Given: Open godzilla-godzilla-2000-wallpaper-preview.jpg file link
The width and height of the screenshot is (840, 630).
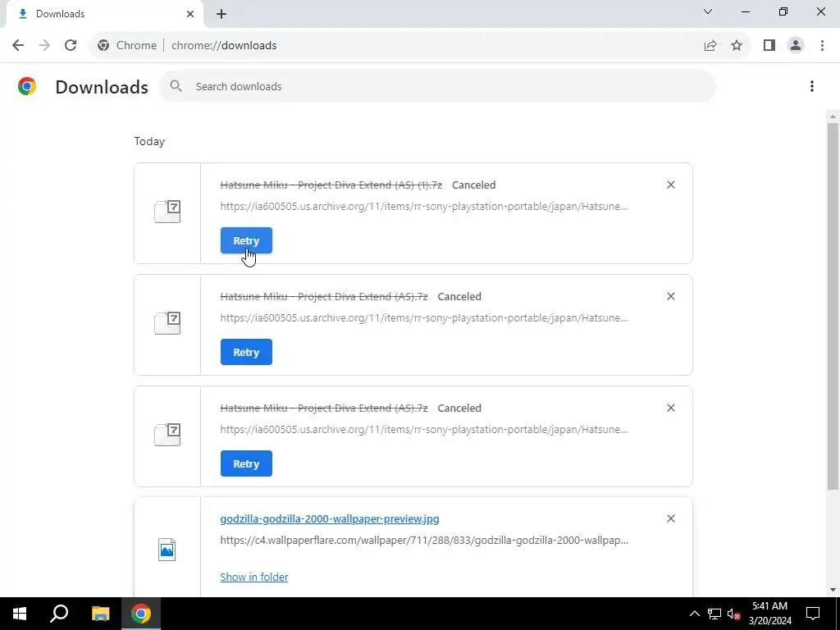Looking at the screenshot, I should 330,518.
